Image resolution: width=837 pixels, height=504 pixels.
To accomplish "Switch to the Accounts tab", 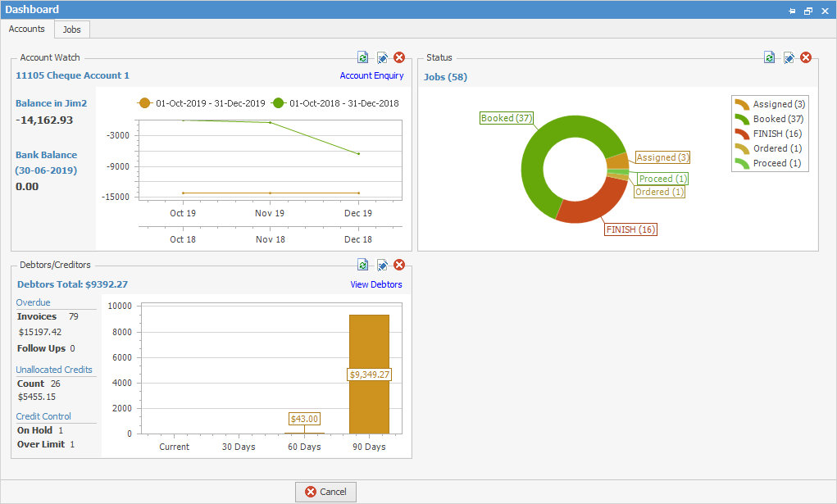I will coord(26,29).
